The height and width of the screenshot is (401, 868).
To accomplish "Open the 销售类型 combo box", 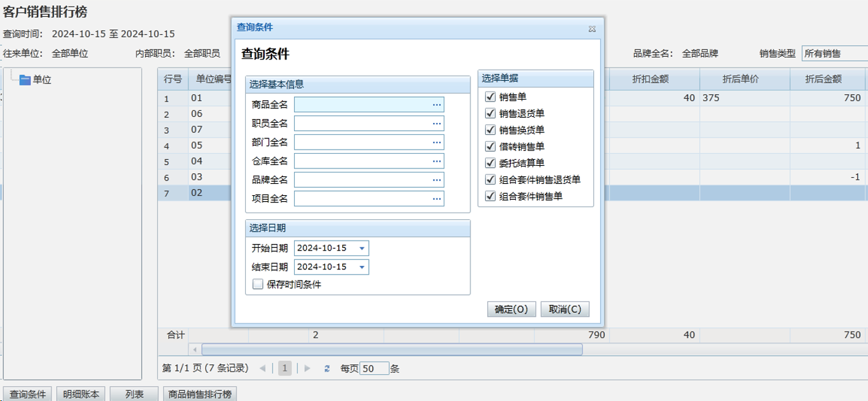I will coord(834,53).
